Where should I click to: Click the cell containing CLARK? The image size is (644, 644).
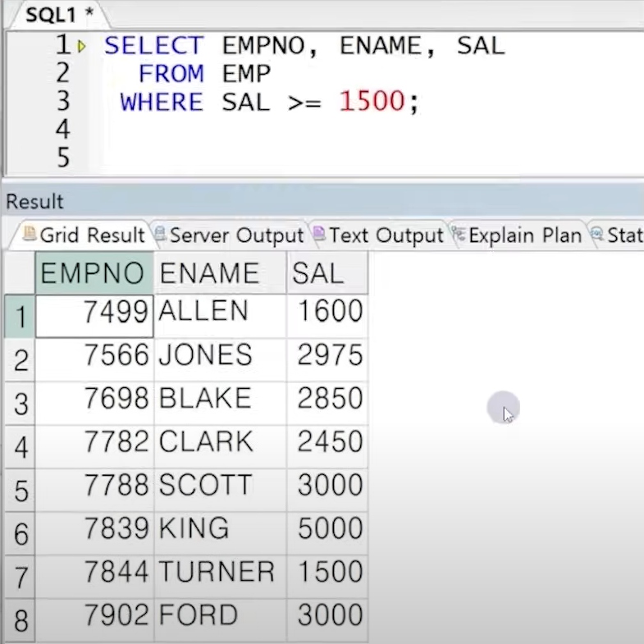point(220,447)
